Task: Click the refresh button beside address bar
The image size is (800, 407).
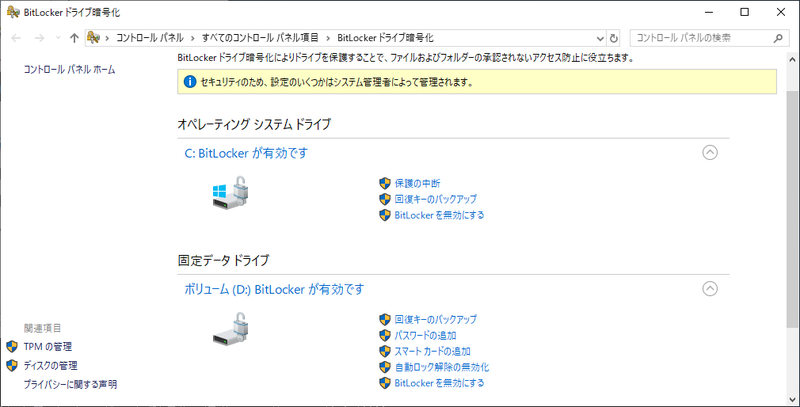Action: 614,38
